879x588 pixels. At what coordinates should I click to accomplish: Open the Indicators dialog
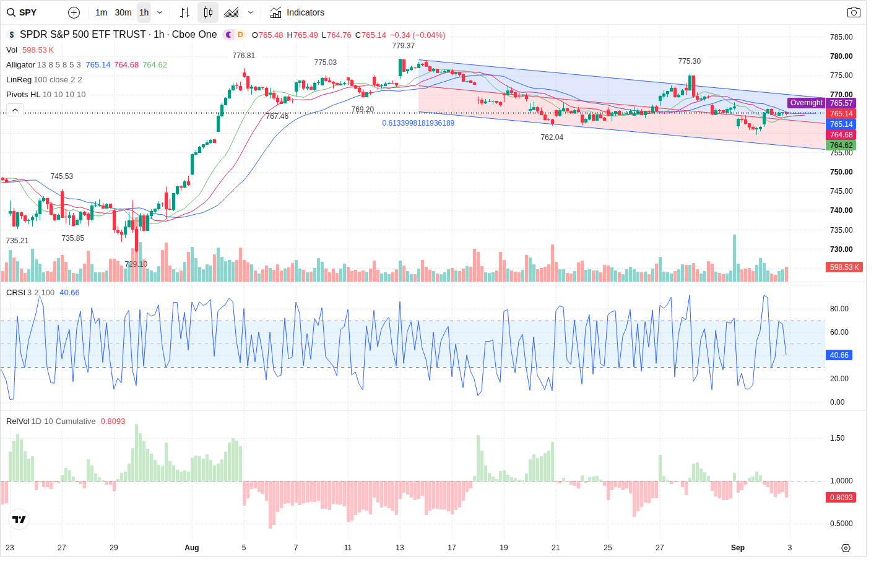click(297, 12)
